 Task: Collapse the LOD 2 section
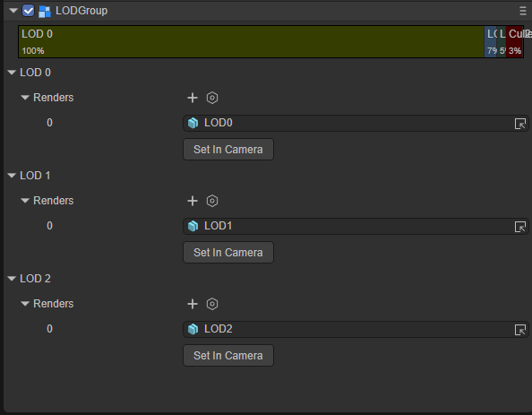[x=12, y=279]
